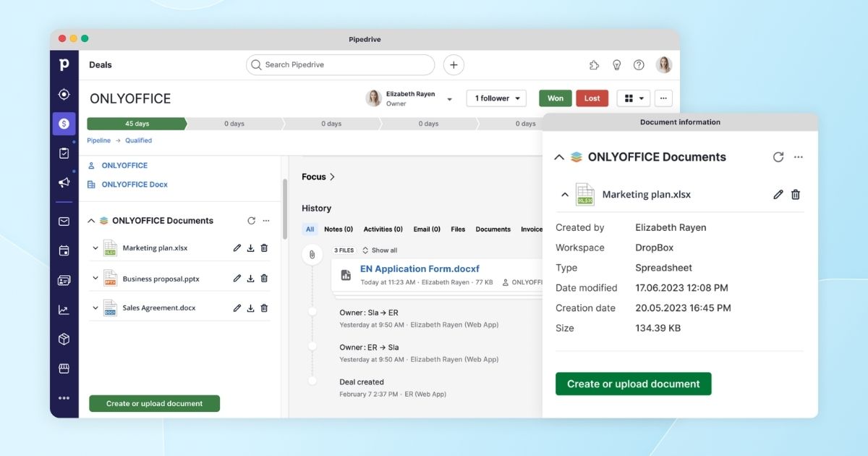Click the deal sidebar vertical scrollbar
The image size is (868, 456).
(x=284, y=210)
